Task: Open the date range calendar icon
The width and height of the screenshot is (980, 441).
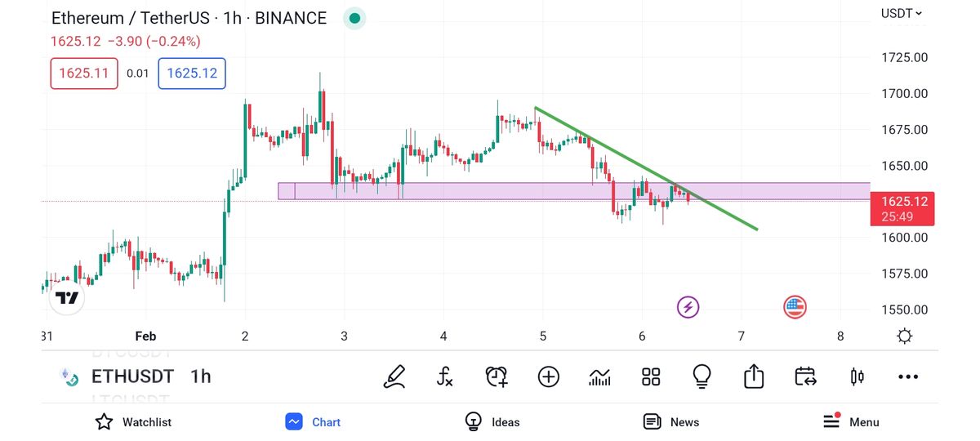Action: tap(805, 376)
